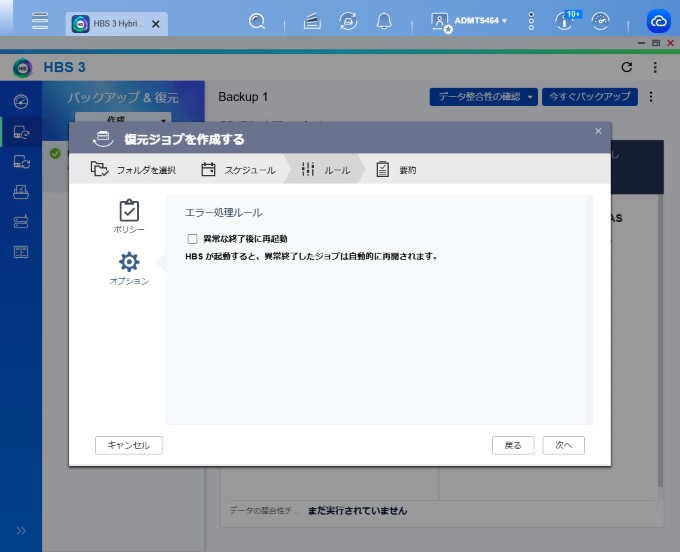Screen dimensions: 680x552
Task: Click the green check job status icon
Action: [55, 154]
